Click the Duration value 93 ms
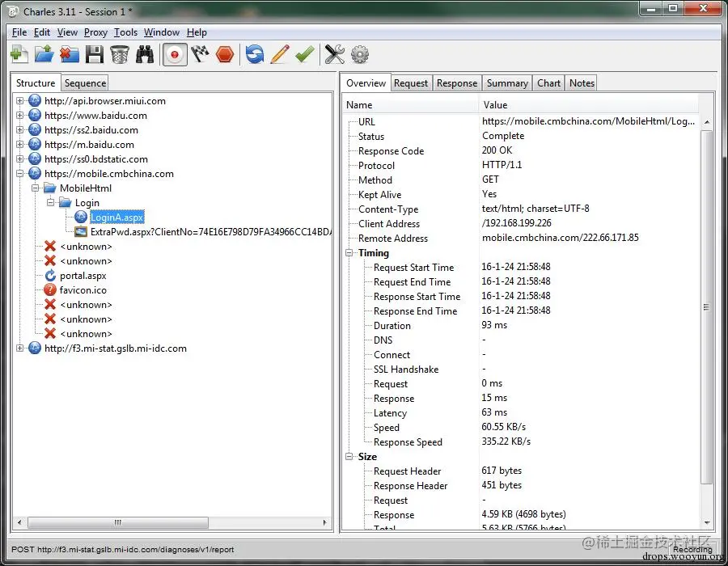This screenshot has width=728, height=566. click(494, 325)
